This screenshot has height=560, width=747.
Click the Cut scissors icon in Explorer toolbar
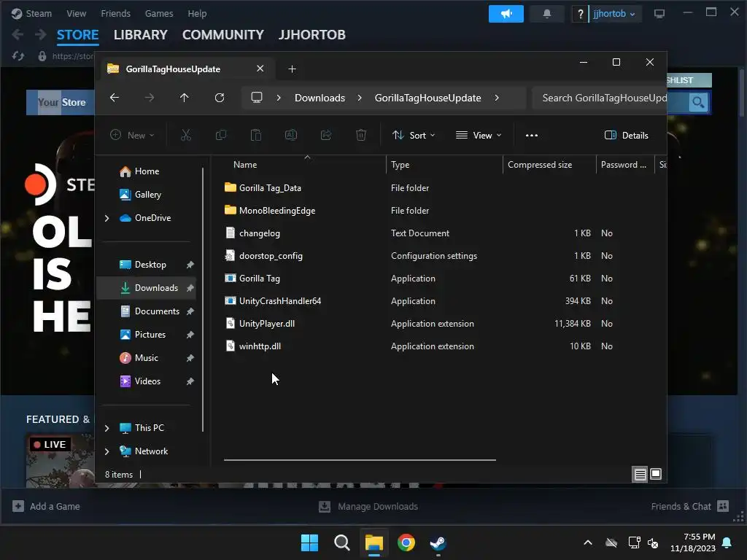(186, 135)
